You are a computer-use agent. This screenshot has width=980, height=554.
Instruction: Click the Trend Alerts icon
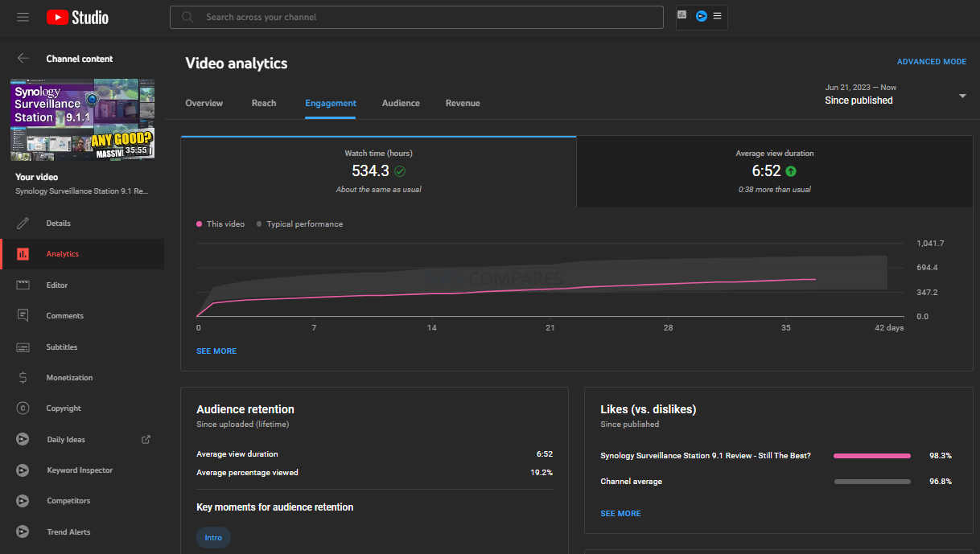point(23,532)
